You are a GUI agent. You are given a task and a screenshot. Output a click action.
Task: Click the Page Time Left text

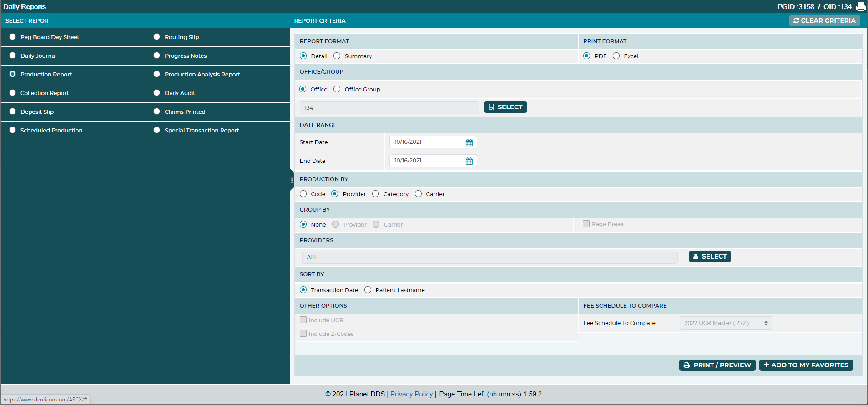point(490,394)
